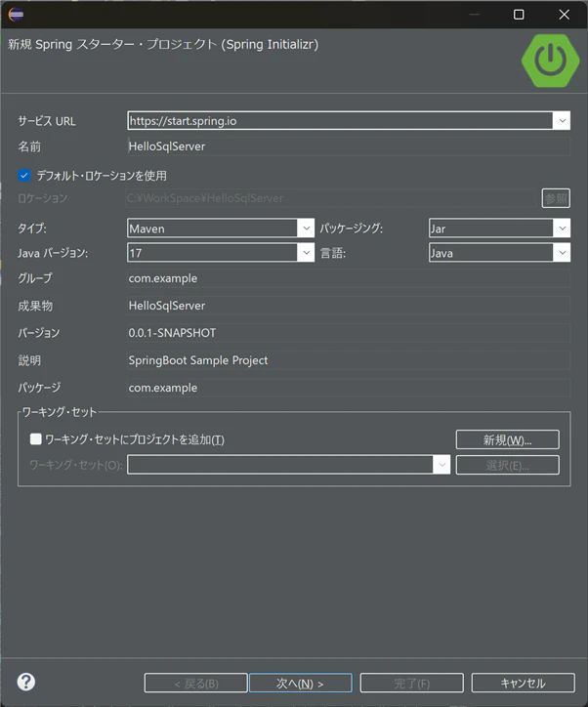Click the キャンセル button
The width and height of the screenshot is (588, 707).
[x=524, y=684]
